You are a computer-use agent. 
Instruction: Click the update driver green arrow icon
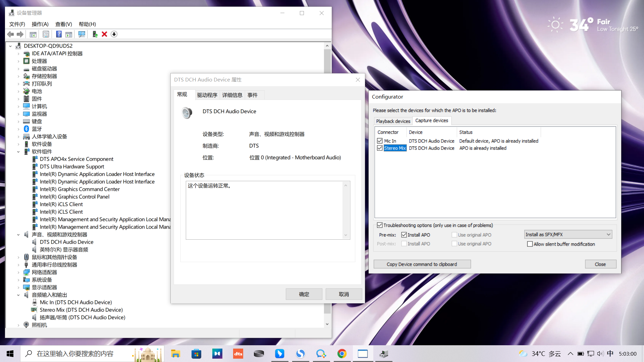[95, 34]
